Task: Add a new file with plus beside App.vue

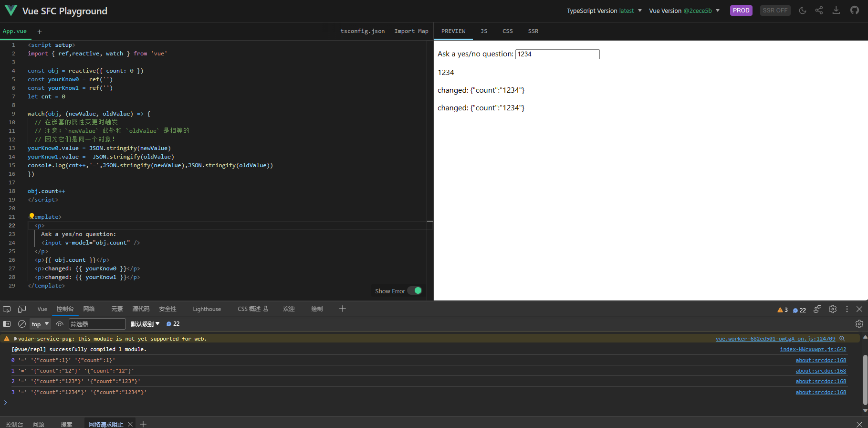Action: (40, 32)
